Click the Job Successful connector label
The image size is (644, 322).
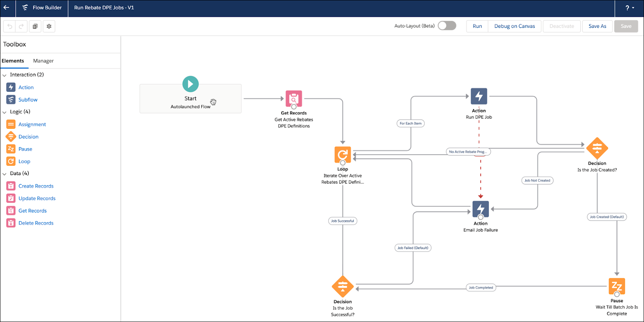(343, 221)
